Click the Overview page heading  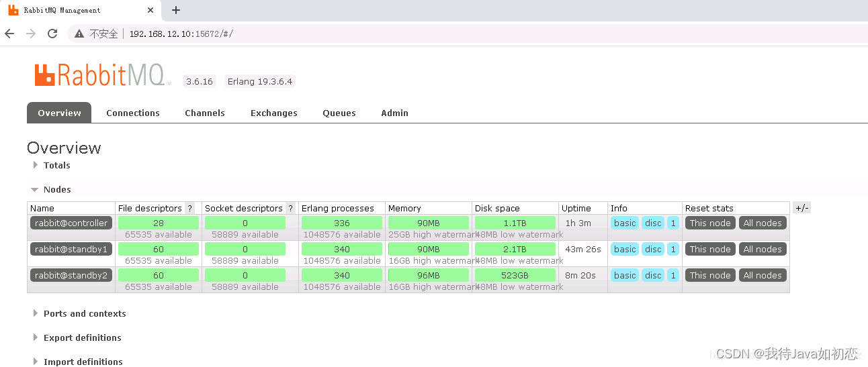pos(64,148)
